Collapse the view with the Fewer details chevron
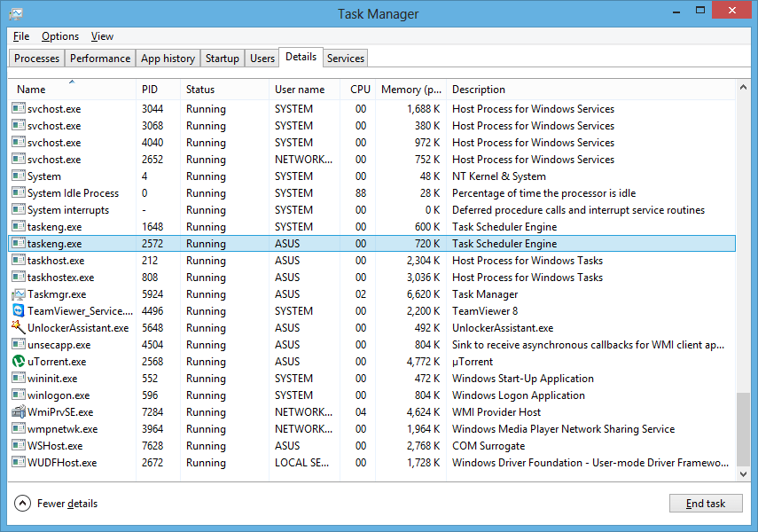The width and height of the screenshot is (758, 532). click(x=21, y=503)
